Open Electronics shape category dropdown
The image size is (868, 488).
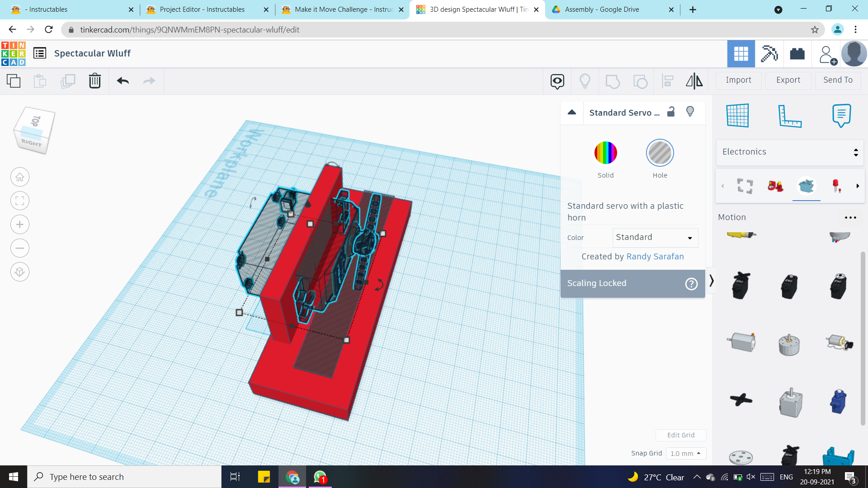[789, 152]
